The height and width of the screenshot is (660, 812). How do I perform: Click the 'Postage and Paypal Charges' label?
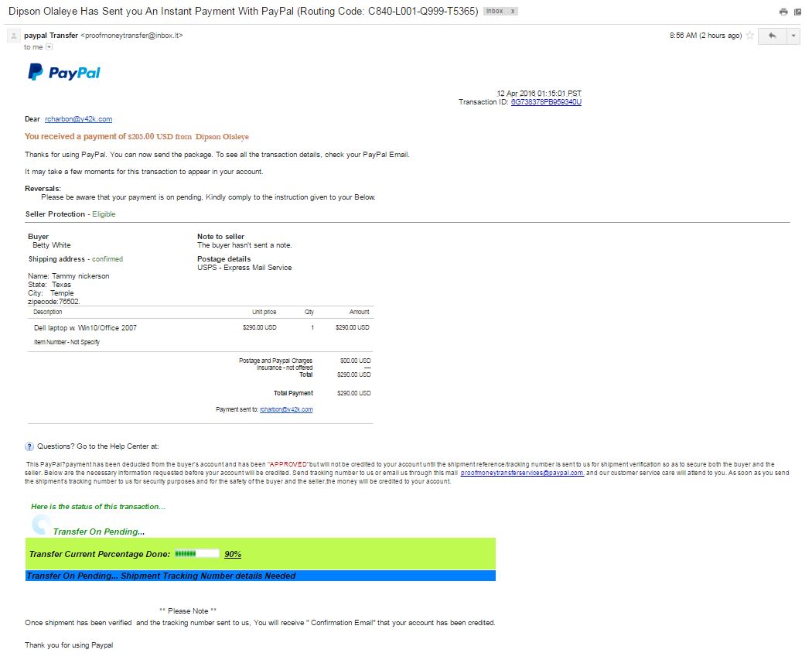coord(275,361)
